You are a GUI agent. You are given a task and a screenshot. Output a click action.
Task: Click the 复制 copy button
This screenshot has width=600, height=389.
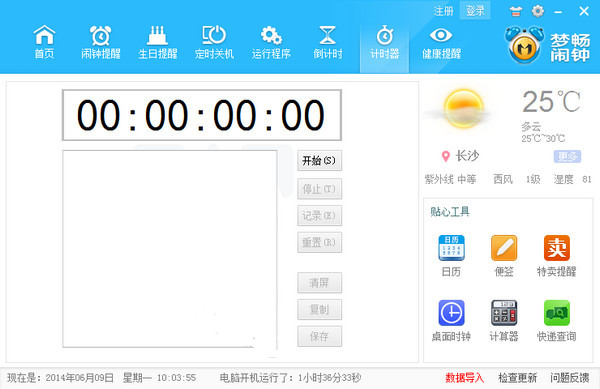click(320, 309)
